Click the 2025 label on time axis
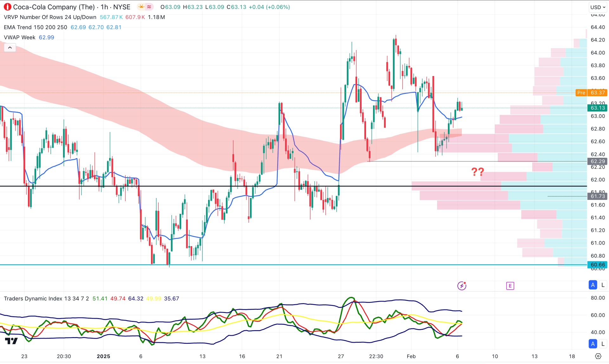609x364 pixels. [x=103, y=356]
